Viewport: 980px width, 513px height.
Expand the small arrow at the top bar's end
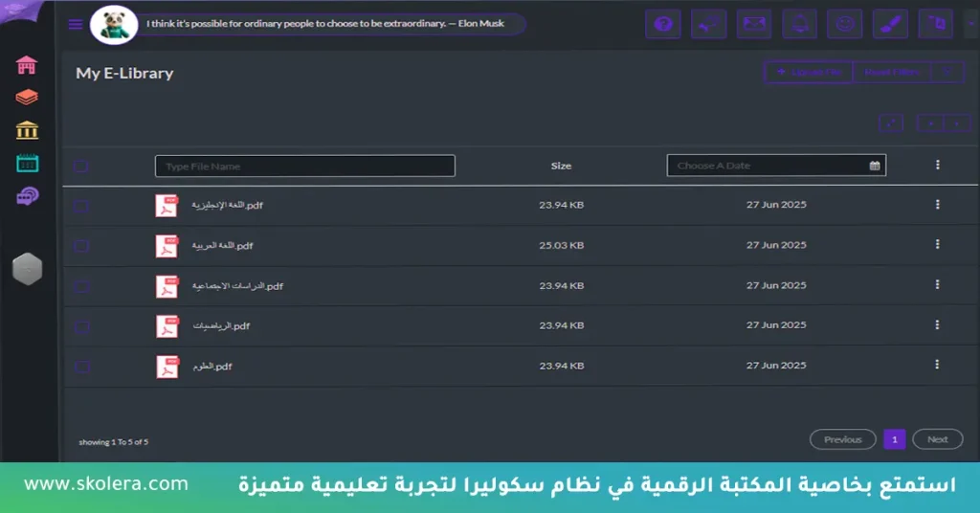(x=971, y=24)
